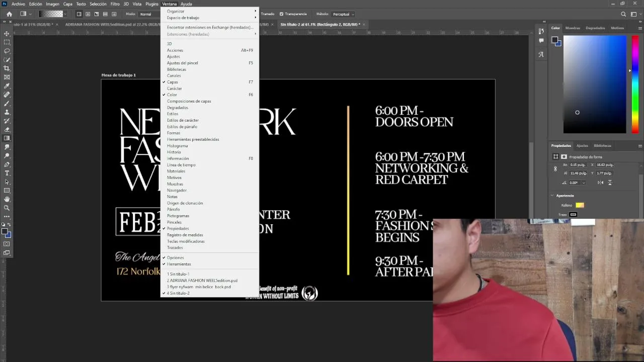The image size is (644, 362).
Task: Select the Crop tool
Action: [7, 68]
